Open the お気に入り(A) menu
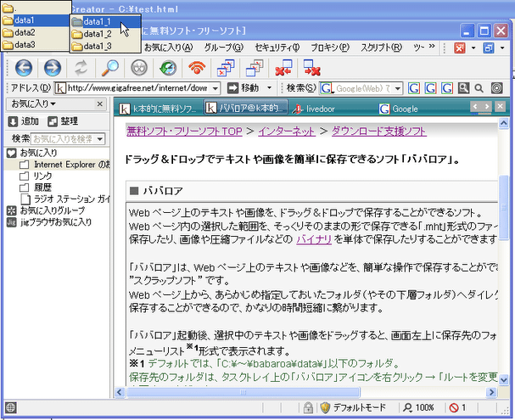Screen dimensions: 515x420 coord(169,48)
